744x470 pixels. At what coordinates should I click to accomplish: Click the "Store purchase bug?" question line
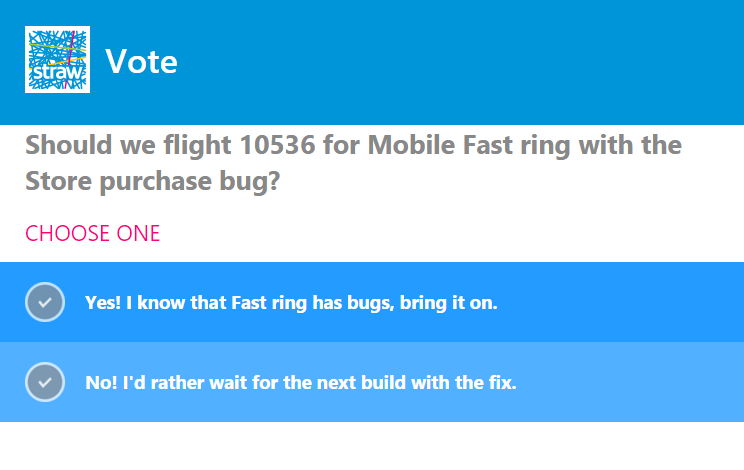[x=153, y=181]
